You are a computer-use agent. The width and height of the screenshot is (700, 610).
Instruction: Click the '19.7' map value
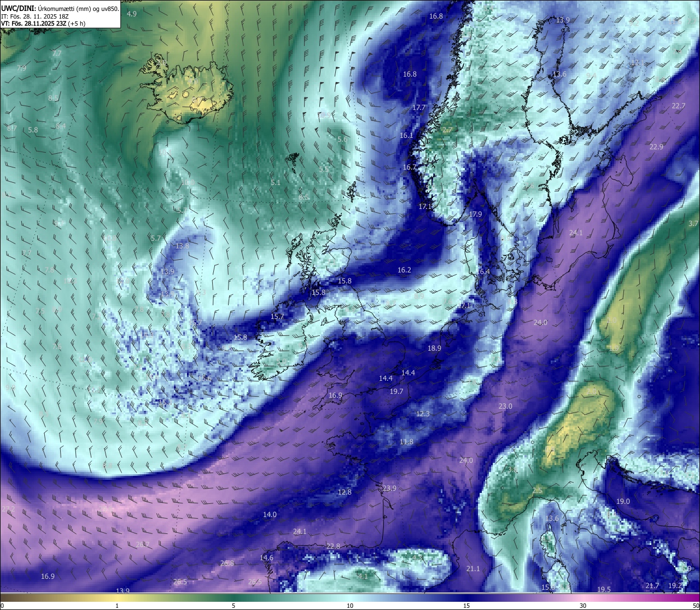pyautogui.click(x=396, y=392)
